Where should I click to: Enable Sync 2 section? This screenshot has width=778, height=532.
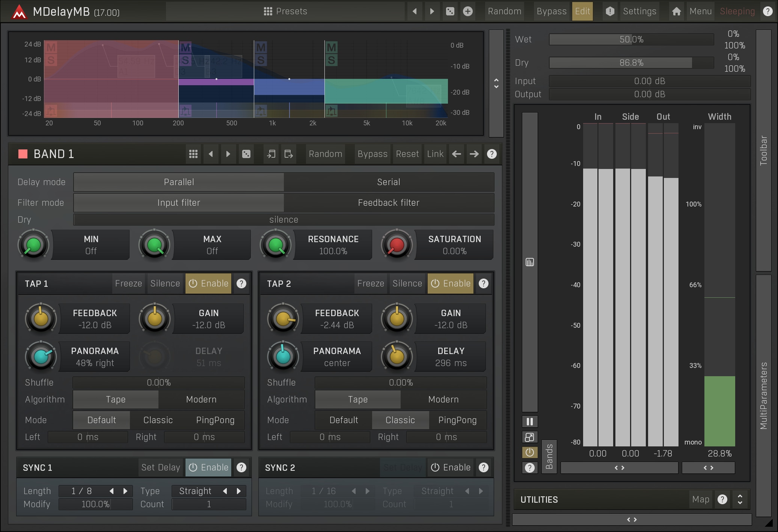click(451, 467)
